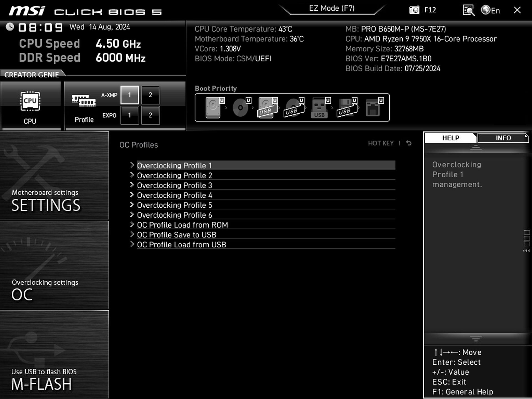
Task: Click the screenshot camera F12 icon
Action: [414, 10]
